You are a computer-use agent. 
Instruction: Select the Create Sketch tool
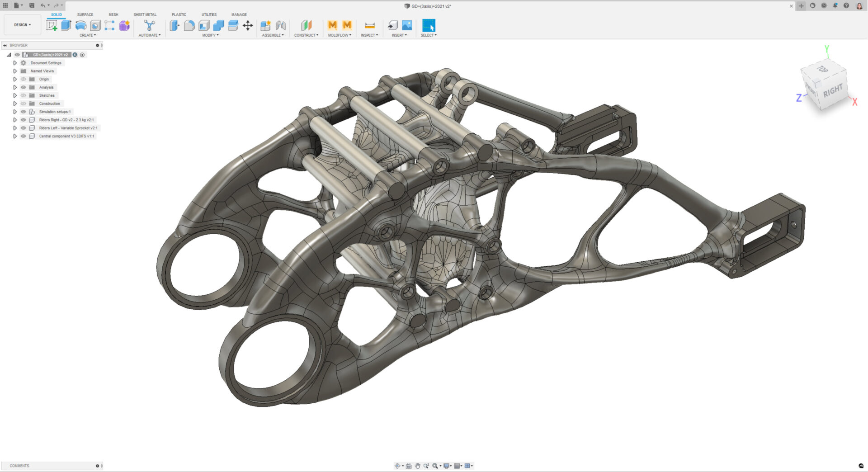[x=52, y=25]
